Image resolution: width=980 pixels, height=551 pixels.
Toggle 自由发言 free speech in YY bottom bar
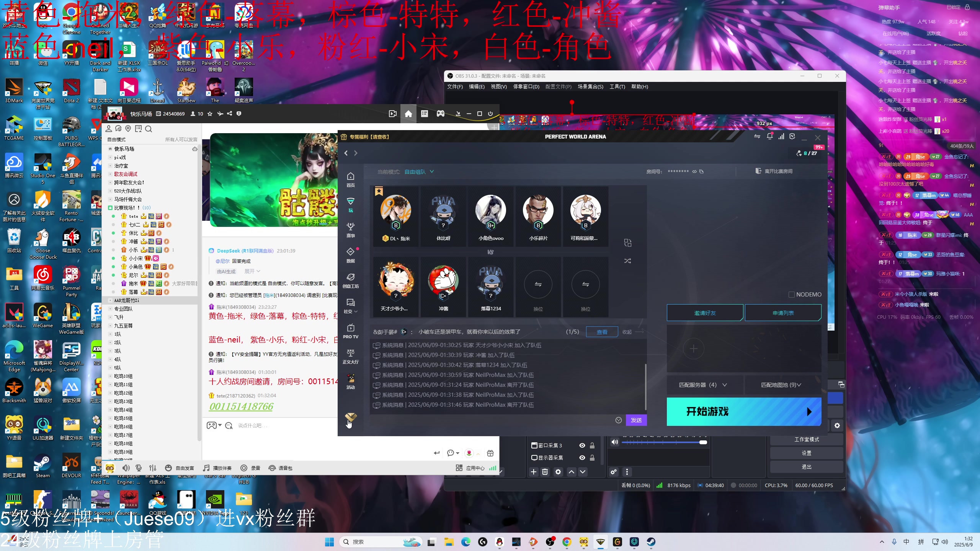coord(180,468)
